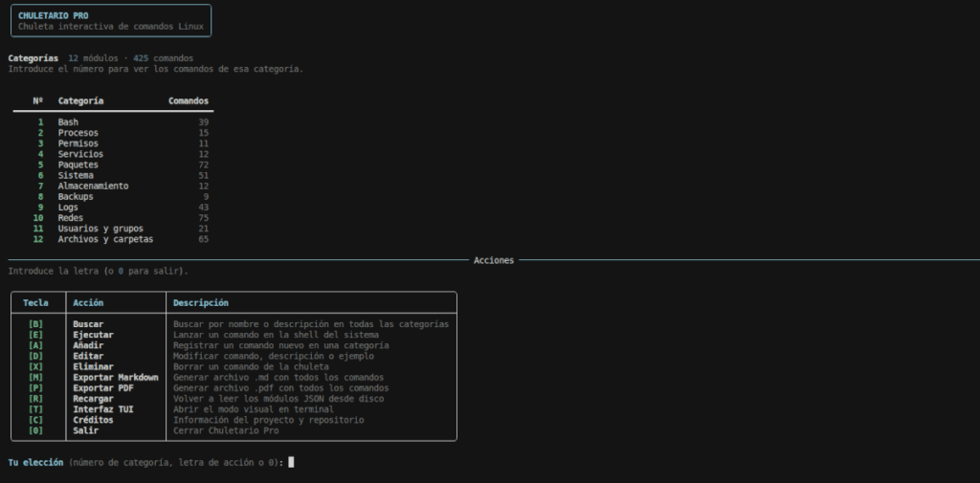Select Exportar Markdown action

click(x=116, y=378)
